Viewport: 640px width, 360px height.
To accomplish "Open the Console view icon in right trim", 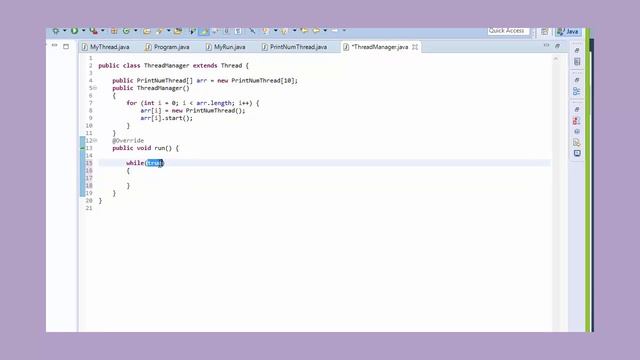I will pos(577,153).
